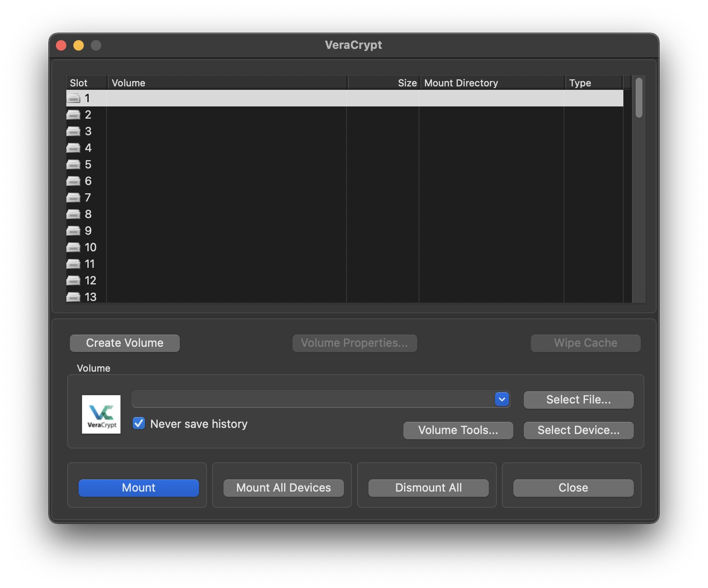Sort by the Size column header
This screenshot has width=708, height=588.
point(384,83)
